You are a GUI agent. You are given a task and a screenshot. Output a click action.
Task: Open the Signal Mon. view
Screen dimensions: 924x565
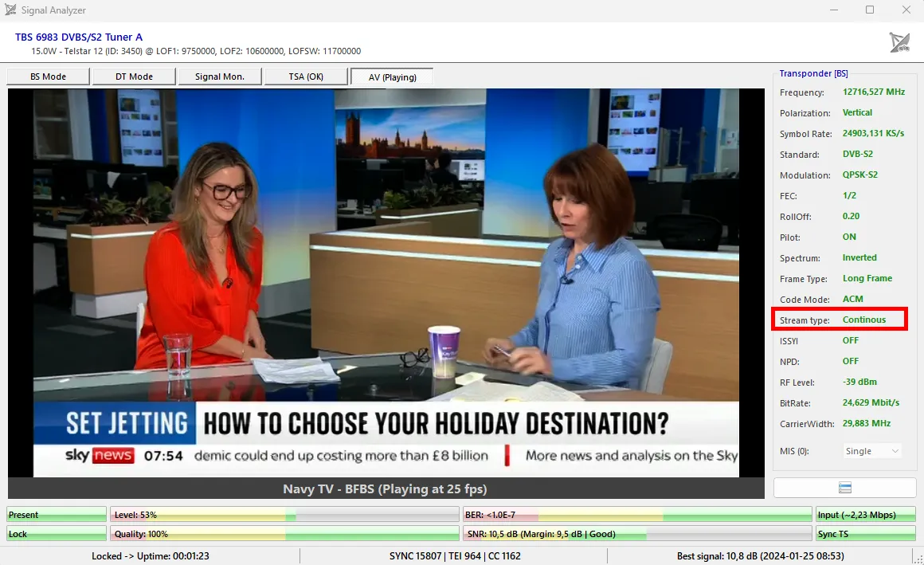[220, 77]
